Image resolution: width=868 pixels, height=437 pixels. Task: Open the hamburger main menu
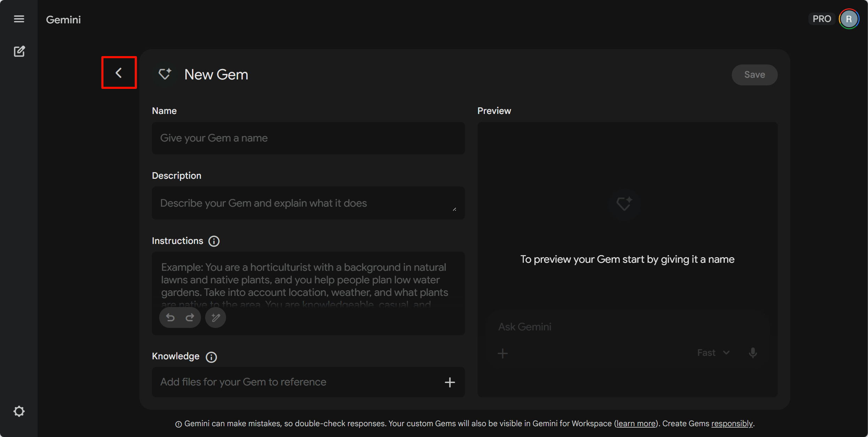19,19
